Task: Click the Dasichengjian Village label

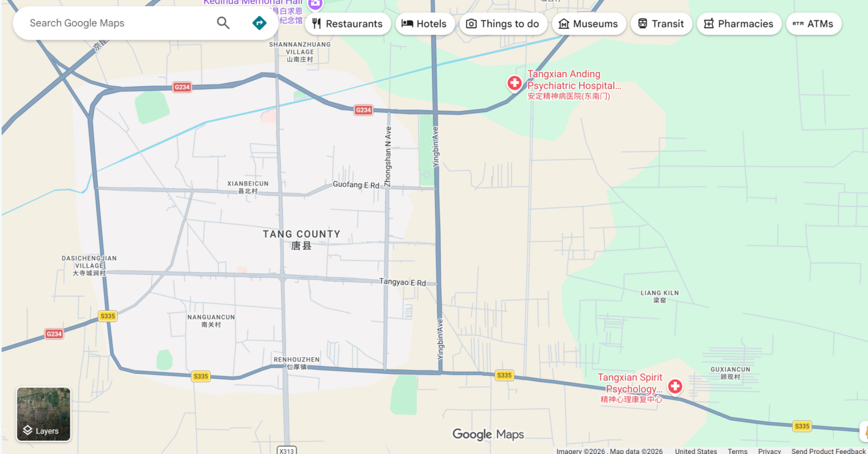Action: (89, 266)
